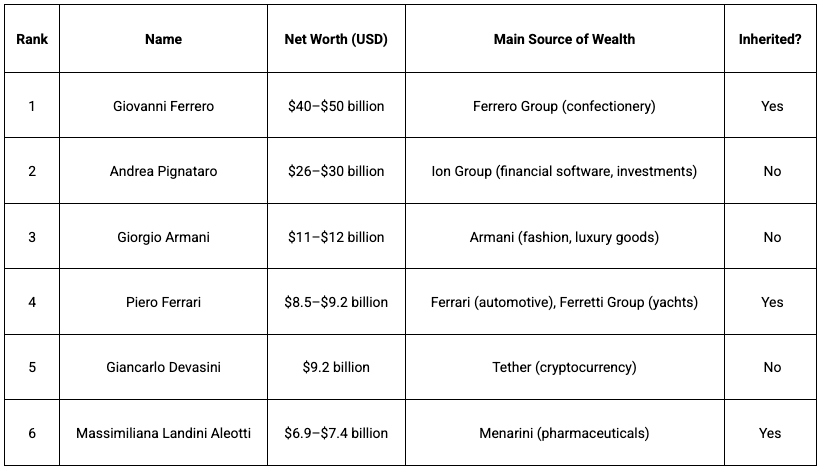Click the Tether (cryptocurrency) cell
This screenshot has width=823, height=474.
click(x=564, y=367)
